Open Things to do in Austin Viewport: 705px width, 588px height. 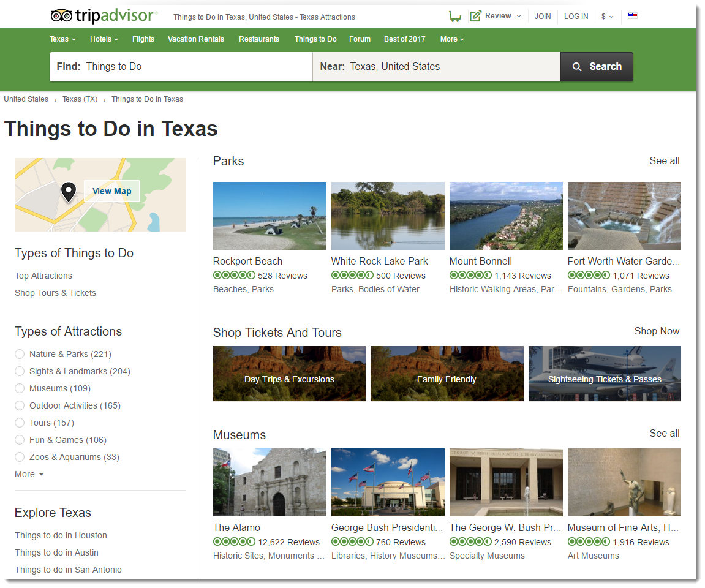[56, 552]
